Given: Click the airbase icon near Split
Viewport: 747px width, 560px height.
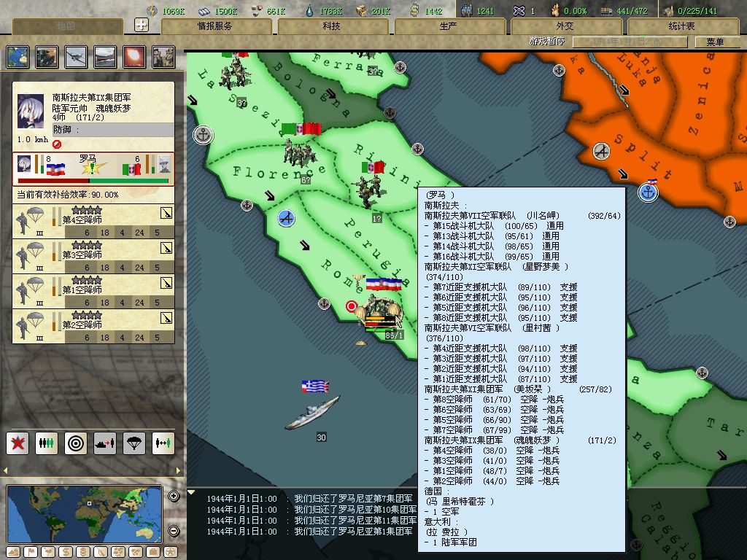Looking at the screenshot, I should pyautogui.click(x=602, y=152).
